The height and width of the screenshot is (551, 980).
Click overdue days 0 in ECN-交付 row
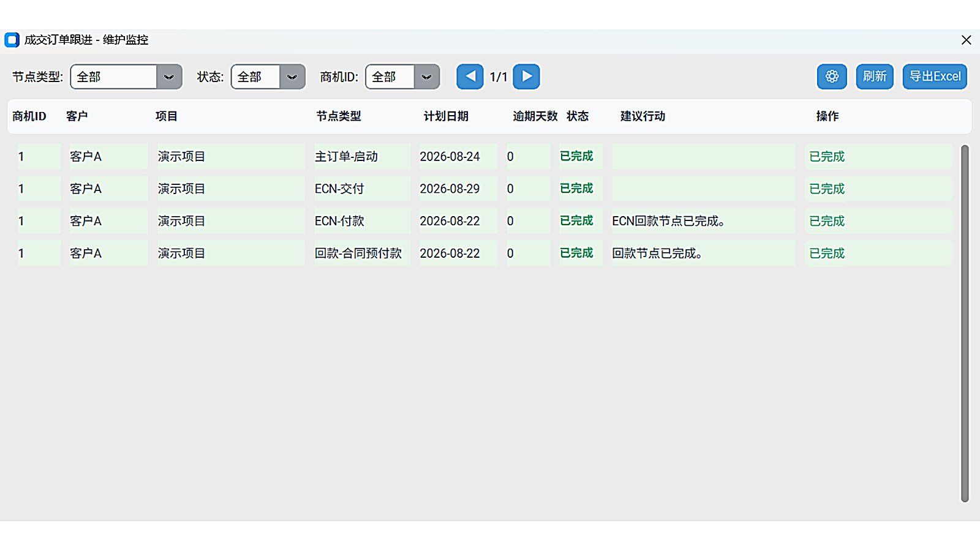tap(510, 189)
